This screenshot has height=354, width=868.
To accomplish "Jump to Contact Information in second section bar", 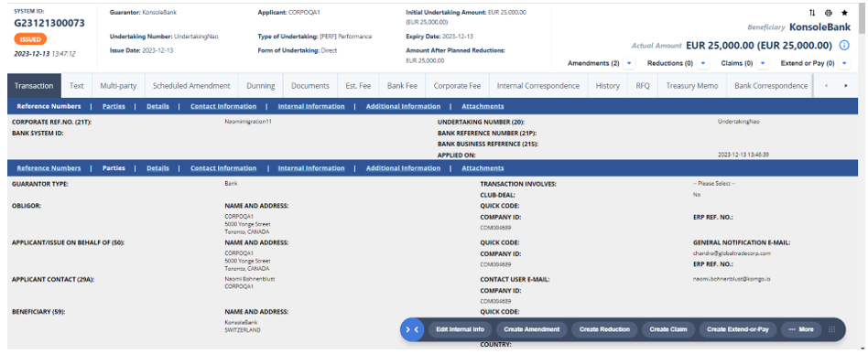I will 223,168.
